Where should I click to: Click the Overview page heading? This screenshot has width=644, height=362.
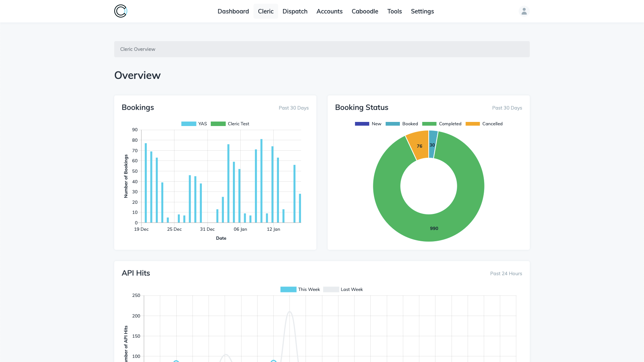point(137,75)
